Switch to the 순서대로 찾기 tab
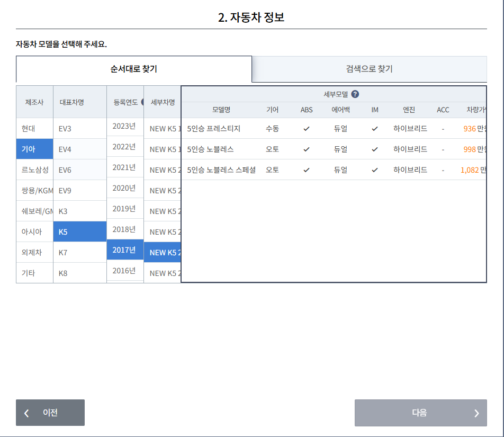The height and width of the screenshot is (437, 504). (x=134, y=69)
